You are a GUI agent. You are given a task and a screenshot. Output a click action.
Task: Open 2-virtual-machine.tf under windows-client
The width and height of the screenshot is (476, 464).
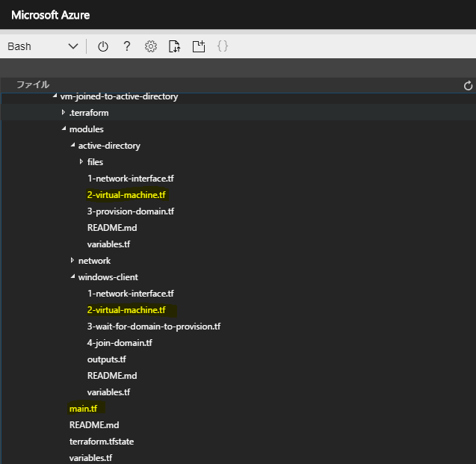pos(126,310)
